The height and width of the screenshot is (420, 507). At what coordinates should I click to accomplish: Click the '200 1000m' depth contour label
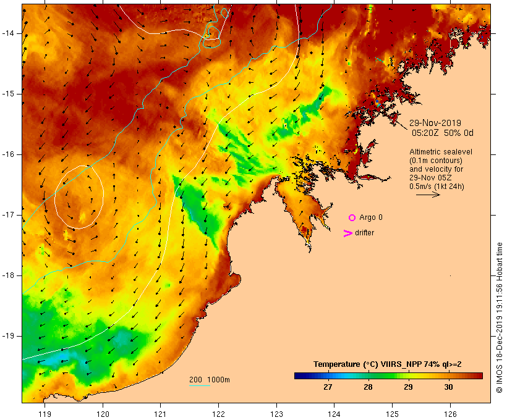point(210,380)
